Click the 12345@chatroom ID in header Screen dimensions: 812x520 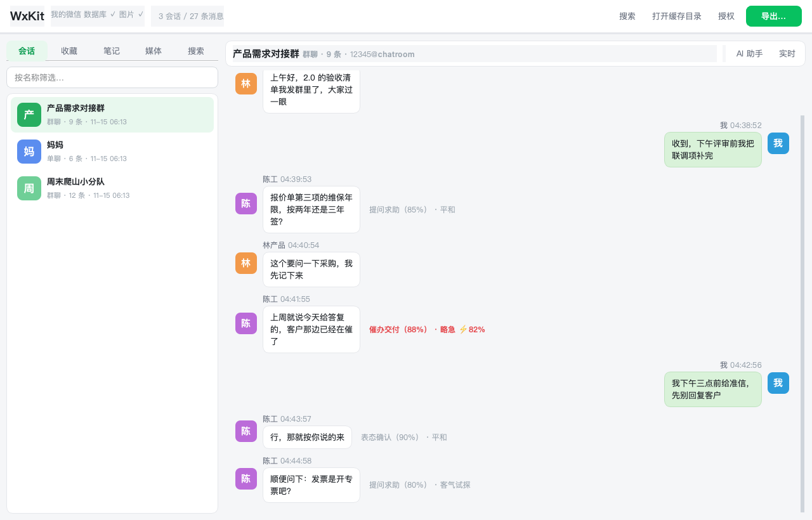pos(383,55)
